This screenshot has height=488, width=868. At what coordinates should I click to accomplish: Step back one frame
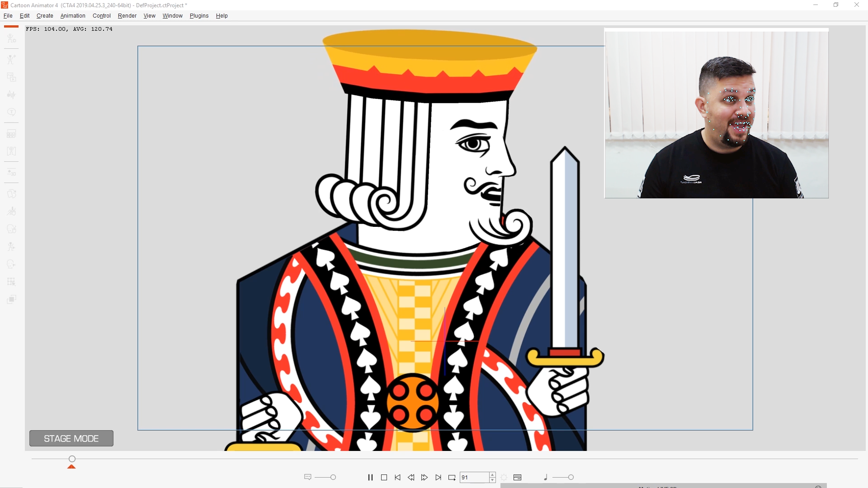pyautogui.click(x=411, y=477)
